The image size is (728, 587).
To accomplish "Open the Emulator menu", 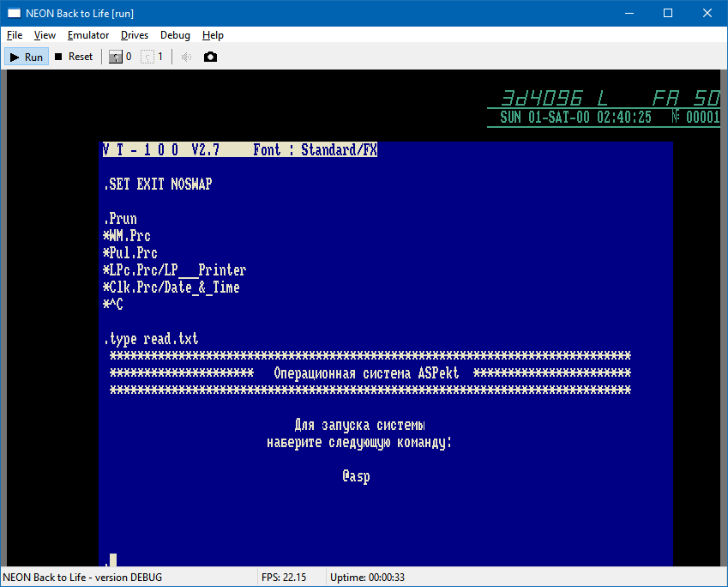I will click(x=88, y=35).
